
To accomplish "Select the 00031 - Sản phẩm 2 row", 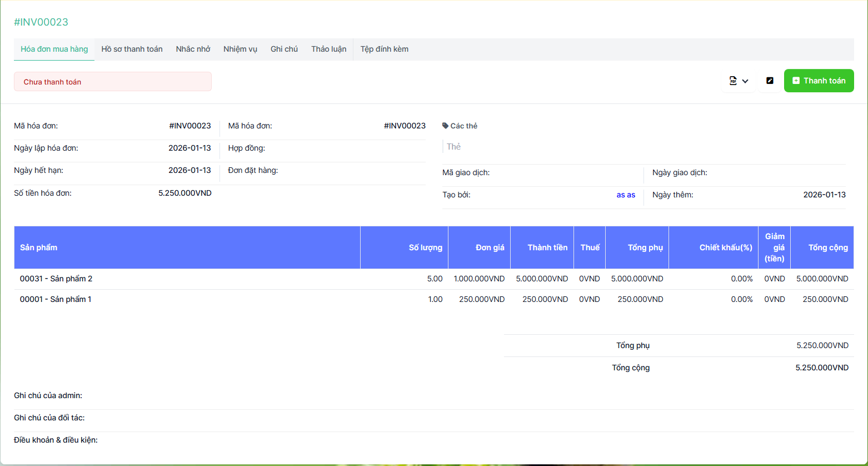I will 56,279.
